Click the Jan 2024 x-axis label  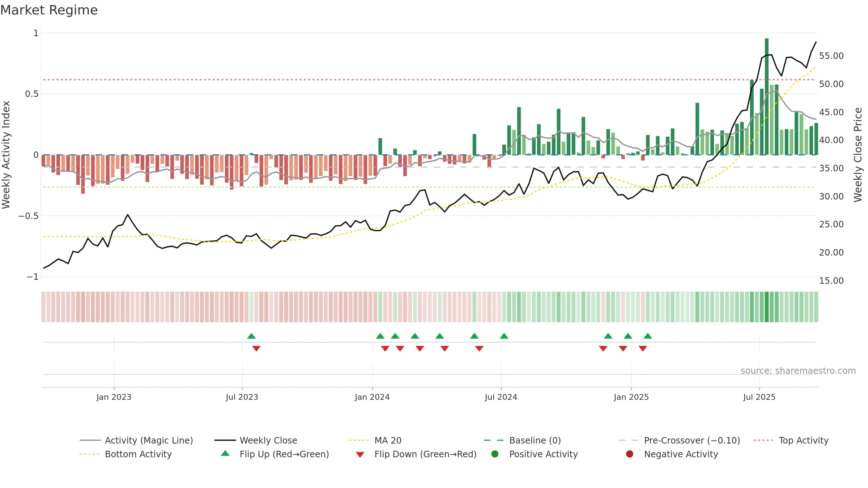click(x=372, y=397)
